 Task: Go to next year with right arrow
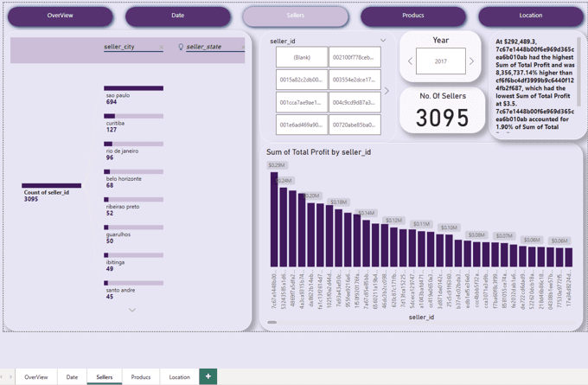coord(471,61)
